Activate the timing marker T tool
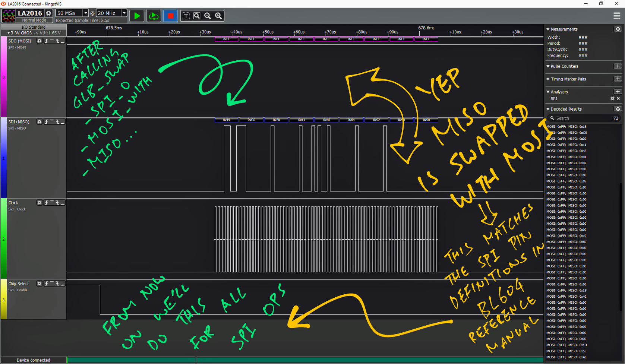 point(186,16)
